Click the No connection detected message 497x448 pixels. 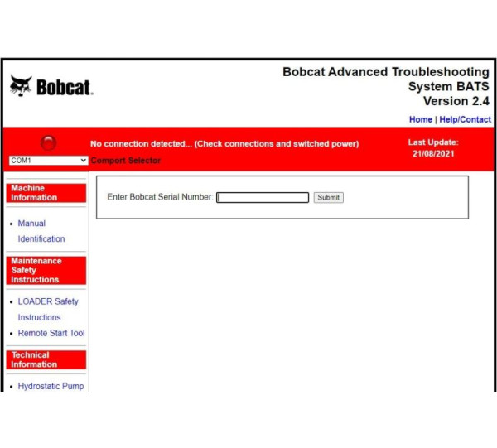(x=224, y=143)
